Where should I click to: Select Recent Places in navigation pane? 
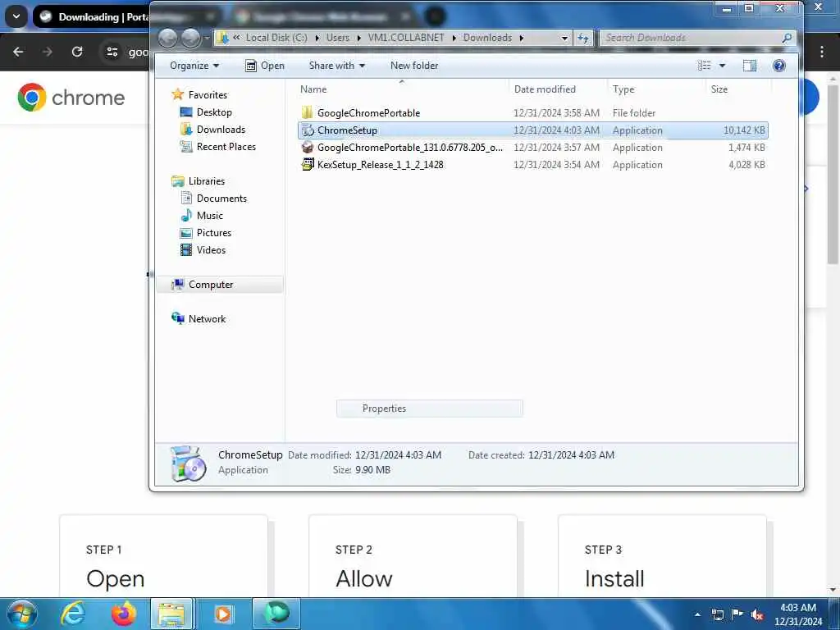(226, 147)
